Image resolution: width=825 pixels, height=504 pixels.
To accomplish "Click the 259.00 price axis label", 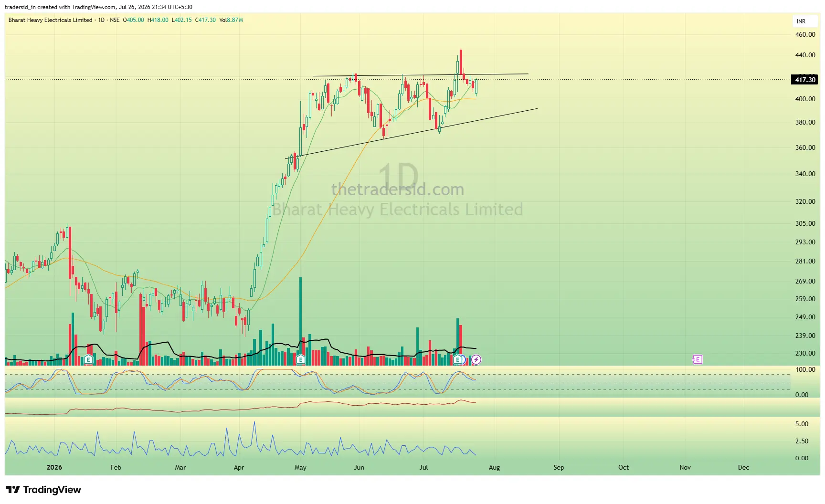I will tap(805, 299).
